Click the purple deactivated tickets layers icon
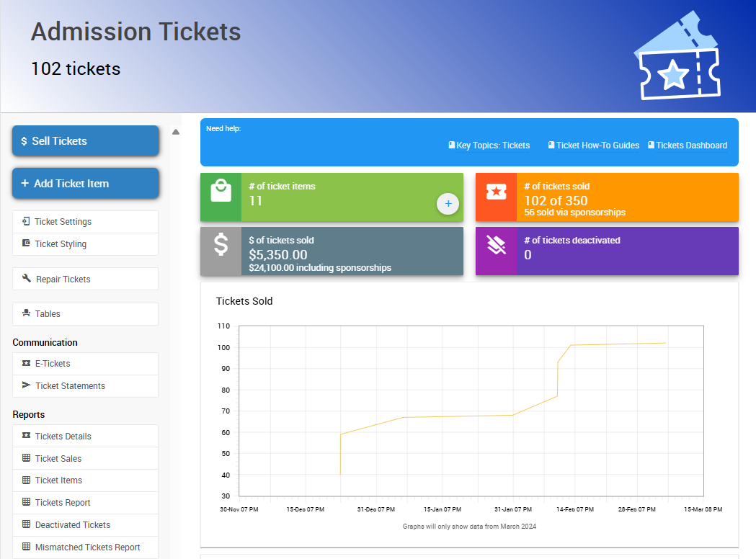The image size is (756, 559). (x=496, y=246)
